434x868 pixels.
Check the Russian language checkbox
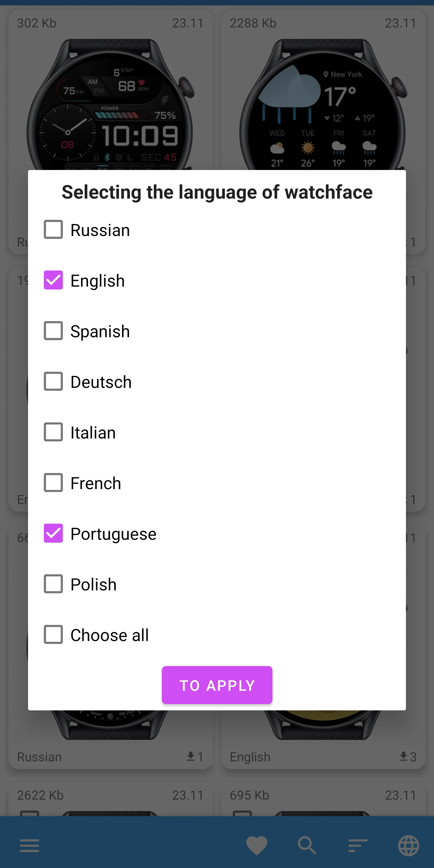click(53, 230)
